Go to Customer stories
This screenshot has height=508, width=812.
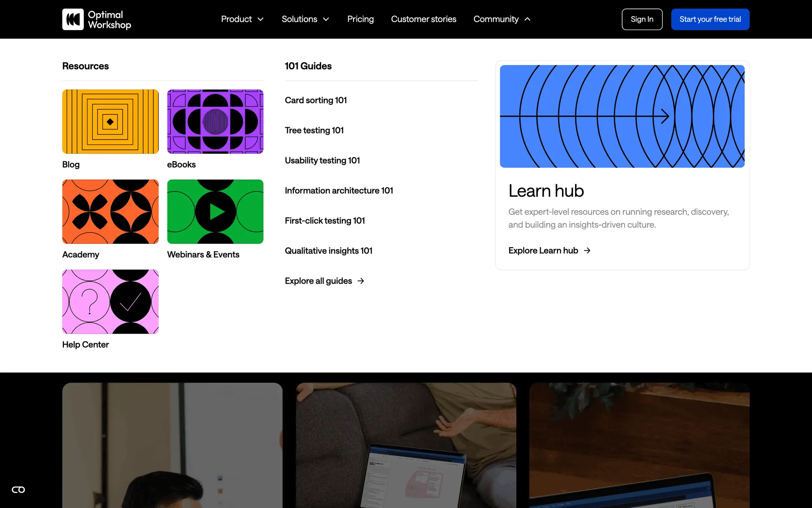point(423,19)
